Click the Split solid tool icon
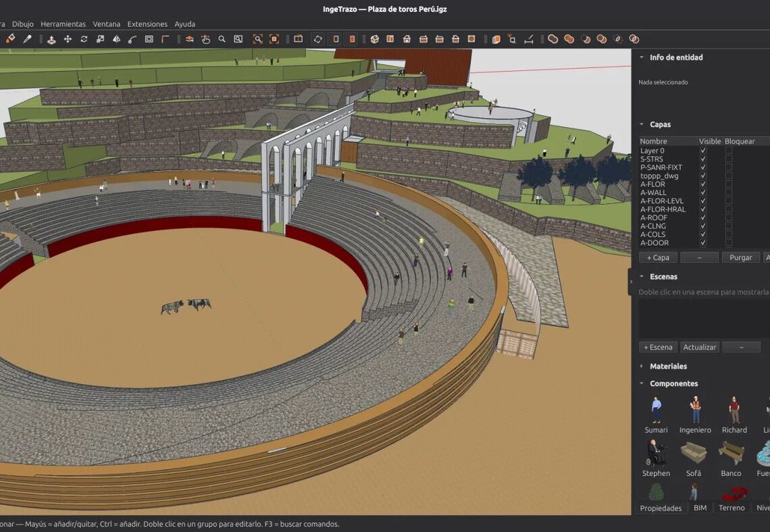 point(634,39)
